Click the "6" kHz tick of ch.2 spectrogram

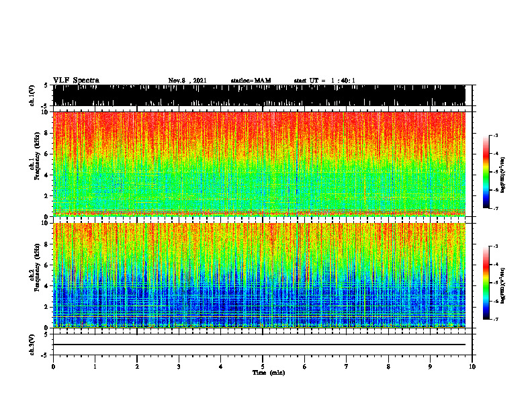(x=47, y=265)
